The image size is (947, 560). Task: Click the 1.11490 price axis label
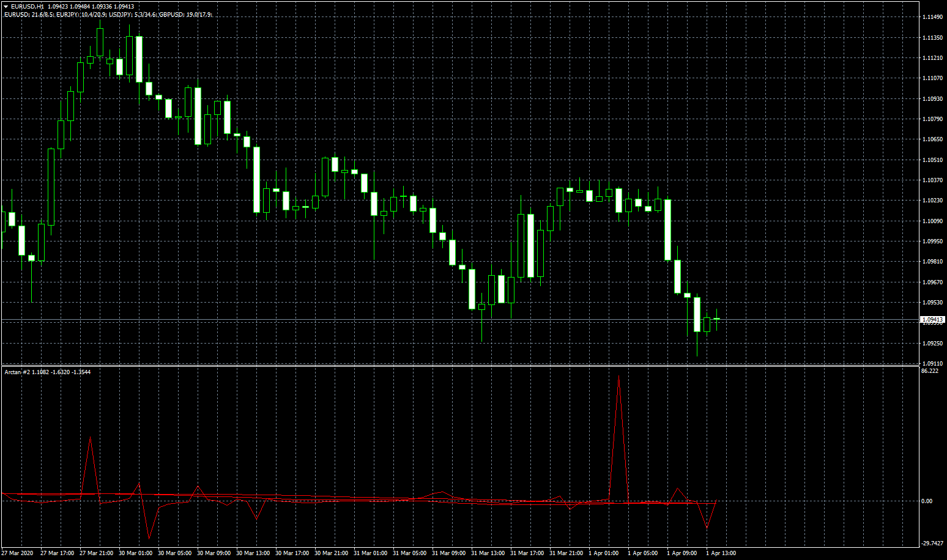[932, 17]
